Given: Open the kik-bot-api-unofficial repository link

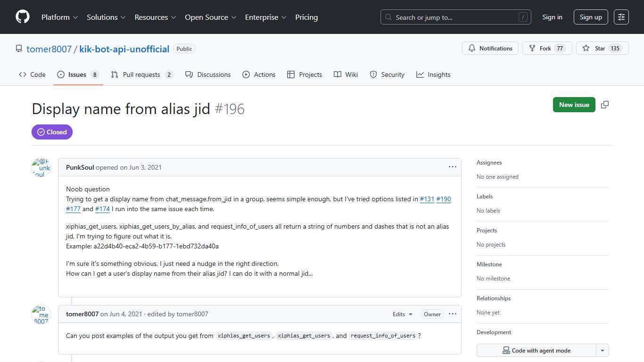Looking at the screenshot, I should [x=124, y=49].
